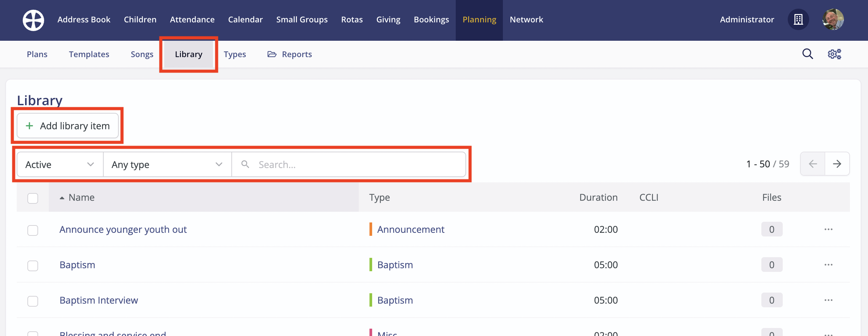Open the ellipsis menu for Baptism Interview

pyautogui.click(x=829, y=300)
